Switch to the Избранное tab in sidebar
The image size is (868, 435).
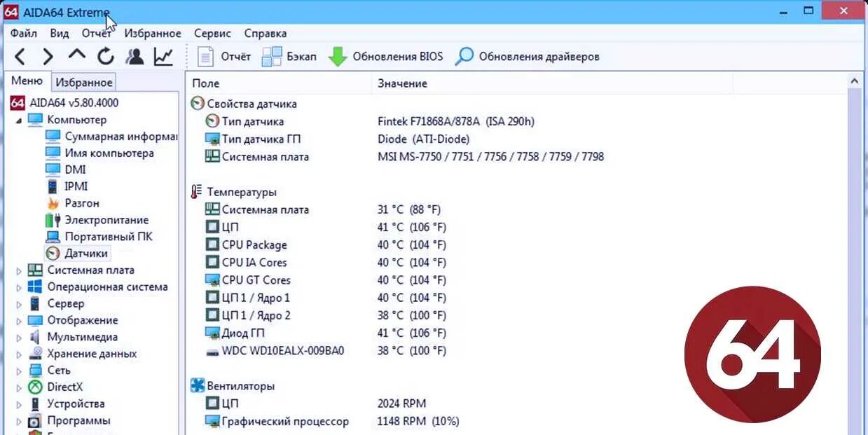tap(84, 82)
